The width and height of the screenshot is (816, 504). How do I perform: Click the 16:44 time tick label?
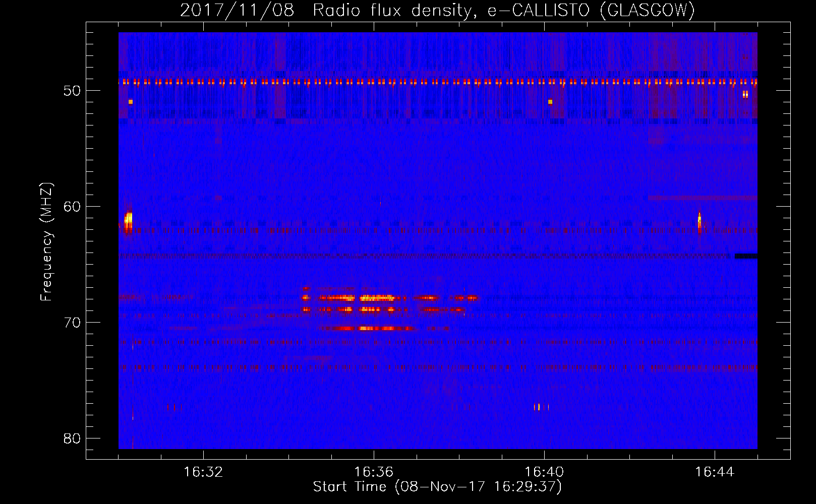coord(715,472)
